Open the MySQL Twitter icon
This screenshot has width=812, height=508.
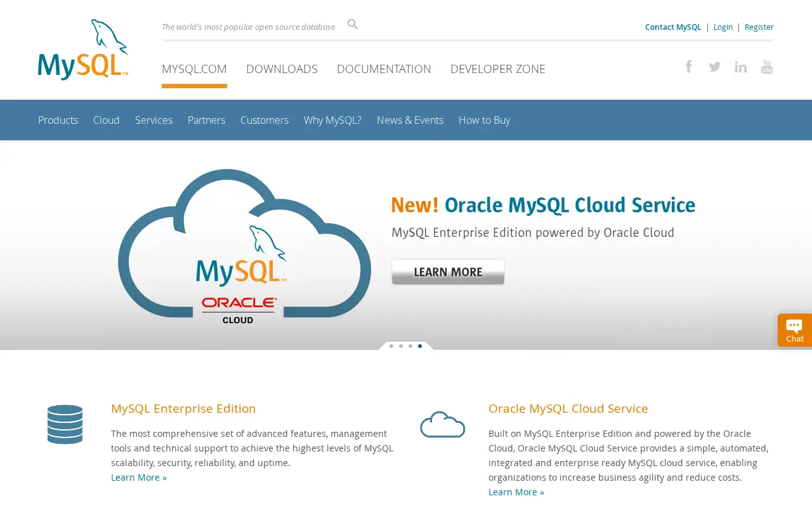pos(714,67)
